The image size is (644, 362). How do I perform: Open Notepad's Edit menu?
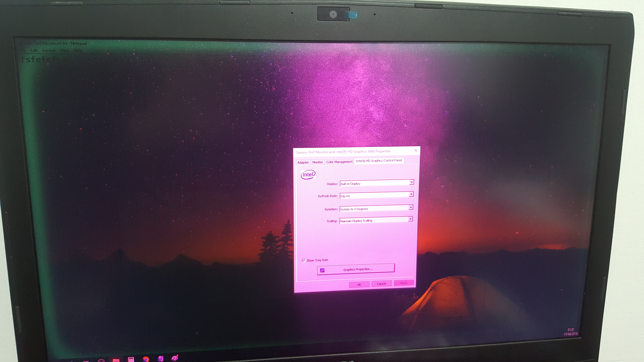[34, 51]
